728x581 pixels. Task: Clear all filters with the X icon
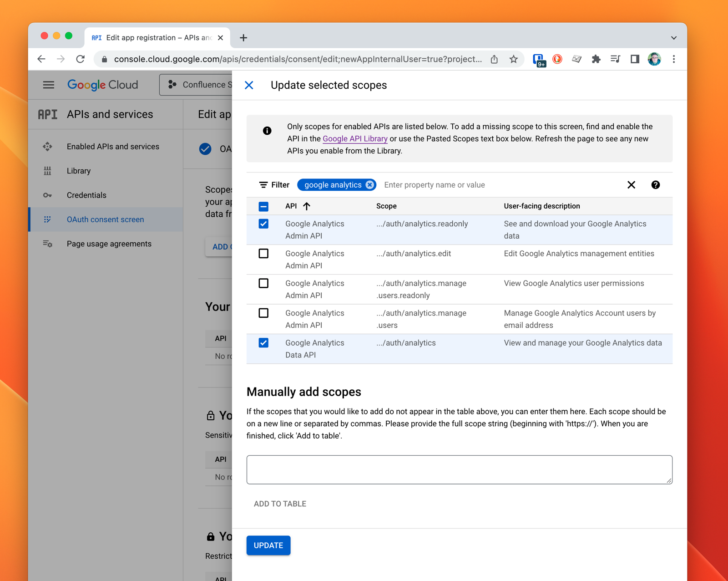pyautogui.click(x=631, y=185)
